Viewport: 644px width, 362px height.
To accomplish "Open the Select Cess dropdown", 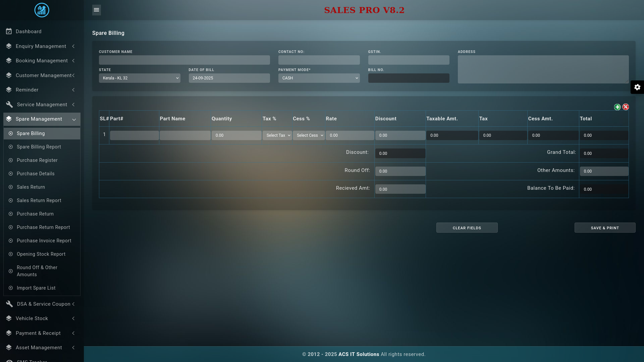I will 309,135.
